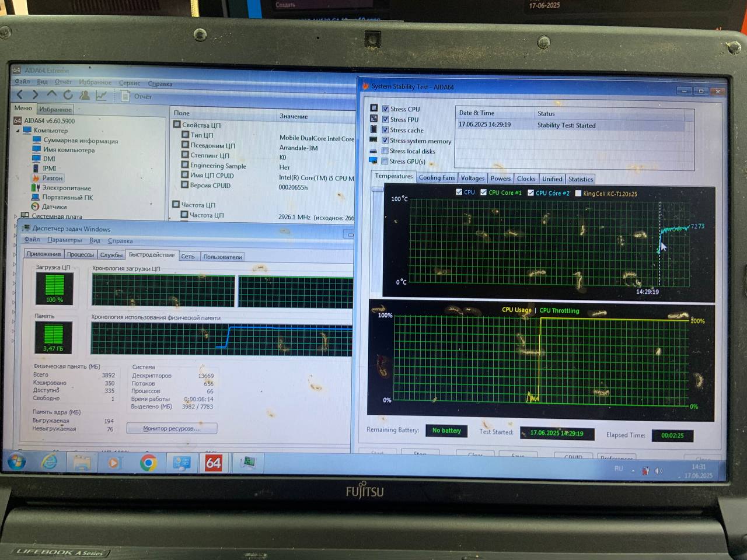This screenshot has width=747, height=560.
Task: Select the Stability Test: Started log row
Action: coord(566,125)
